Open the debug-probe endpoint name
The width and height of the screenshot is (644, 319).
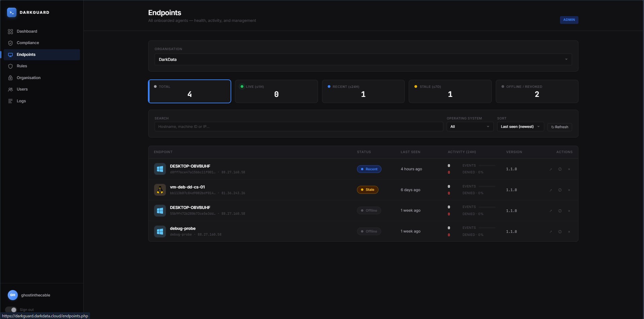(x=183, y=228)
